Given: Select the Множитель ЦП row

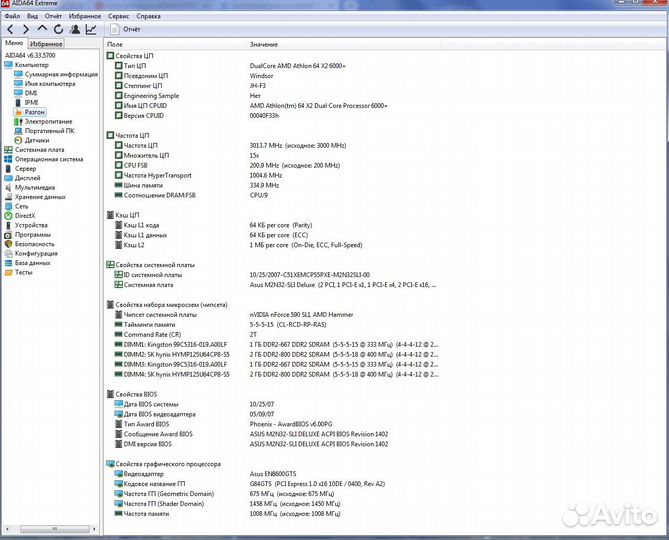Looking at the screenshot, I should (146, 156).
